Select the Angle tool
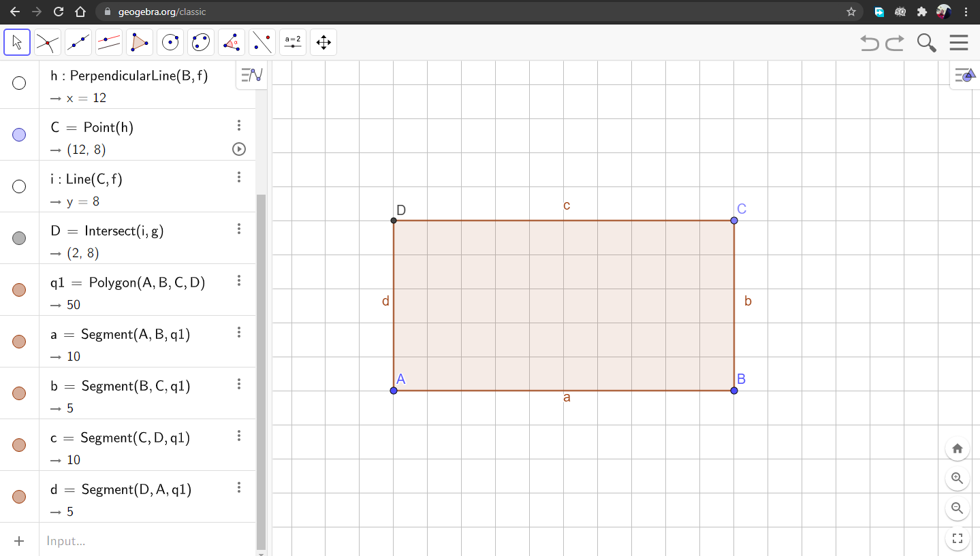The height and width of the screenshot is (556, 980). click(x=232, y=42)
